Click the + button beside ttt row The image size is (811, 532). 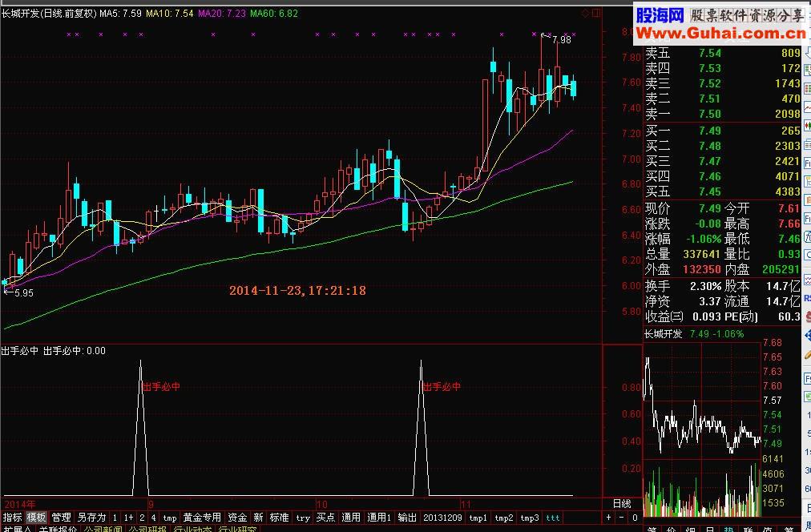point(608,517)
